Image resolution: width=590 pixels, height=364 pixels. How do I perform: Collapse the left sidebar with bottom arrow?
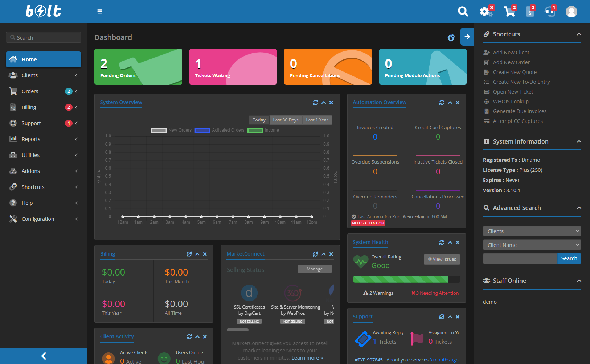click(44, 356)
